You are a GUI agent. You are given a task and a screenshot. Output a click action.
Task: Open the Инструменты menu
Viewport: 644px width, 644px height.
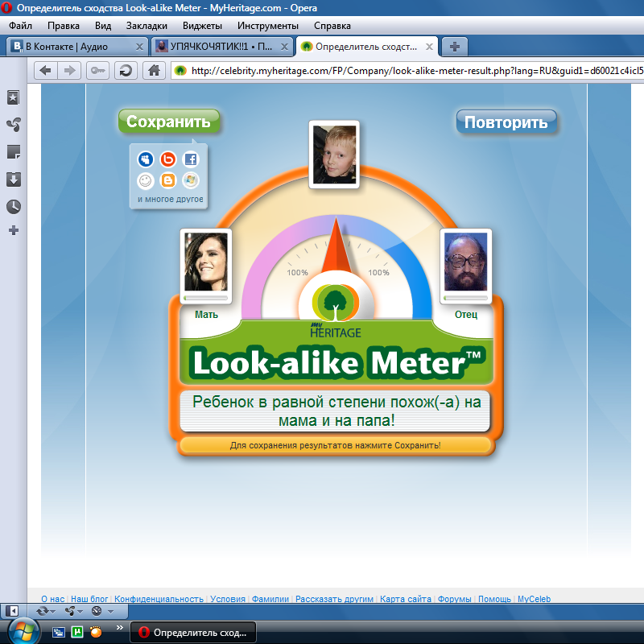[268, 26]
